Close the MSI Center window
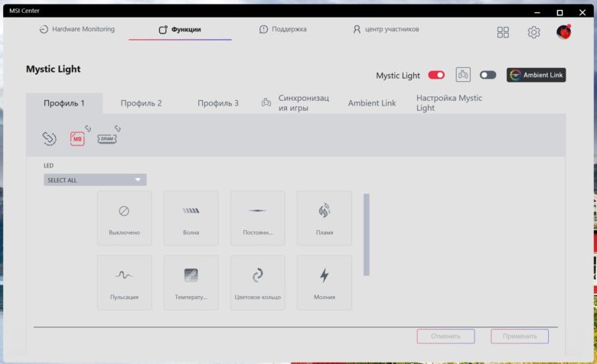Image resolution: width=597 pixels, height=364 pixels. tap(582, 12)
